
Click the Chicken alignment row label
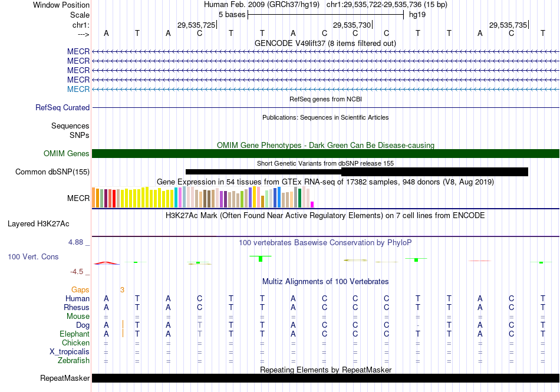tap(75, 342)
